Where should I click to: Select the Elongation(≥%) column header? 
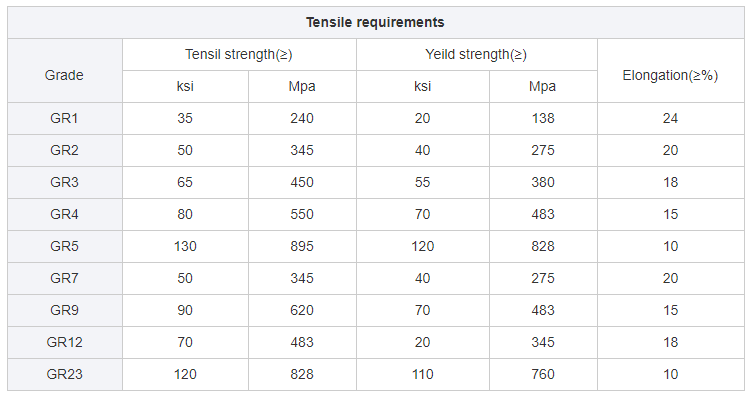670,75
